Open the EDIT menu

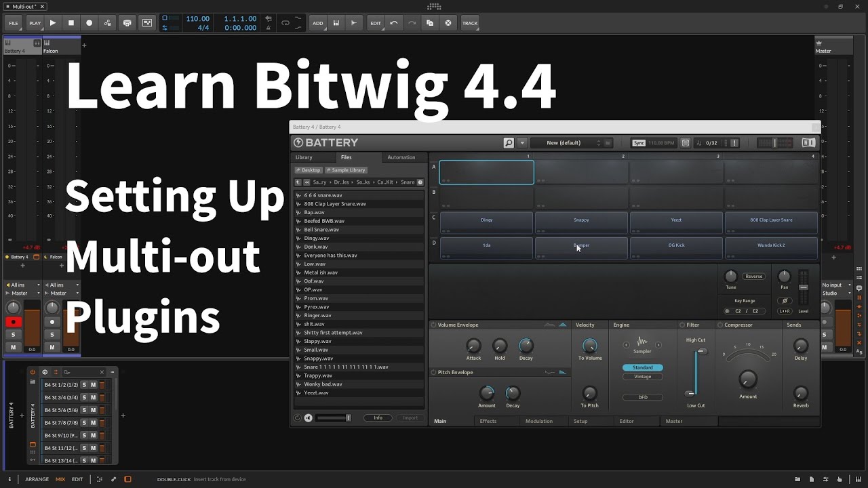376,23
